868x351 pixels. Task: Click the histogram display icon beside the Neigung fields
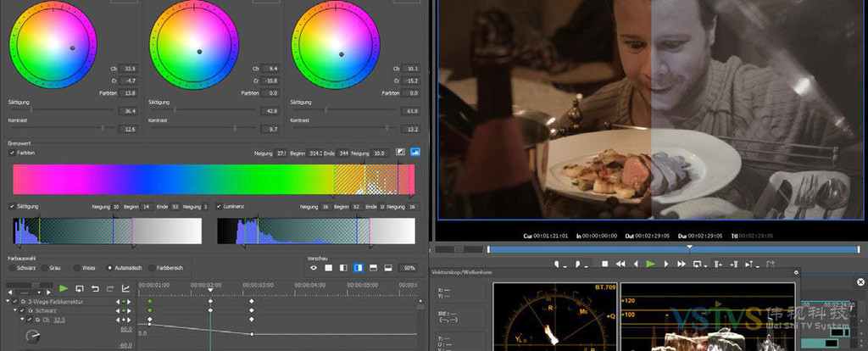click(x=415, y=153)
